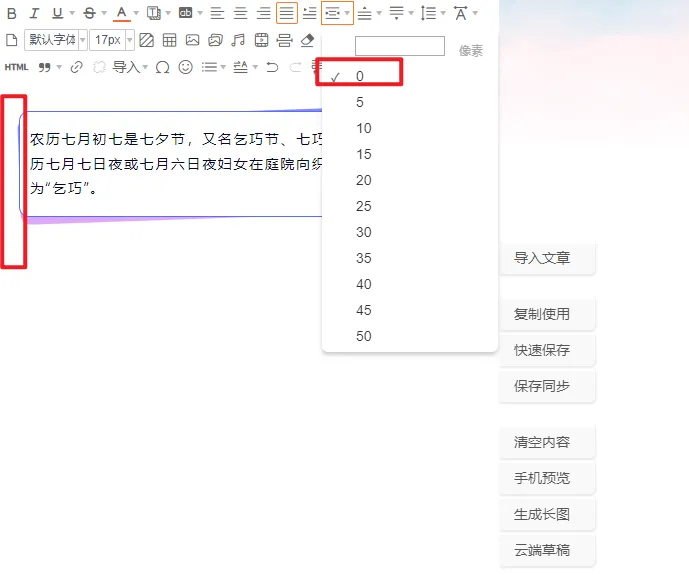Click the 保存同步 button
Viewport: 689px width, 575px height.
548,386
